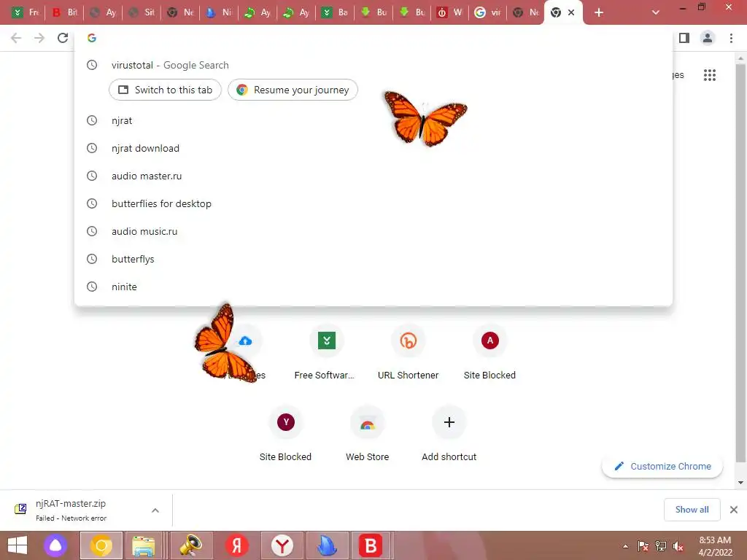Select the virustotal Google Search suggestion
This screenshot has width=747, height=560.
coord(373,65)
